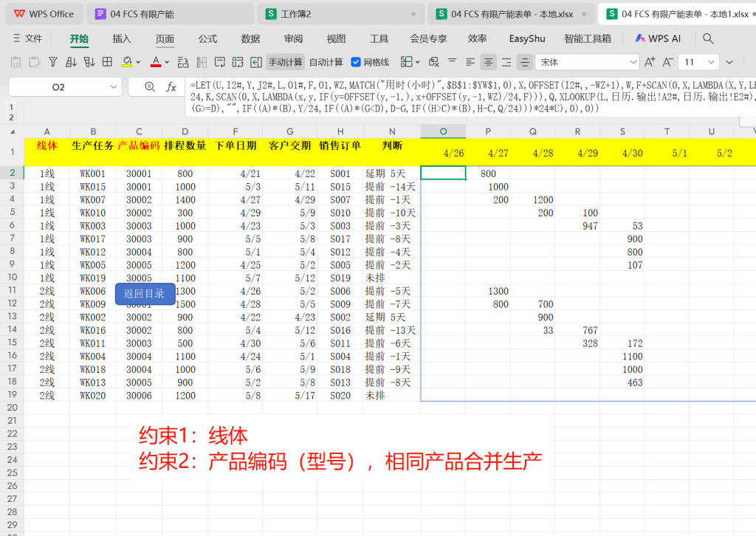The image size is (756, 536).
Task: Toggle the wrap text icon
Action: click(x=220, y=62)
